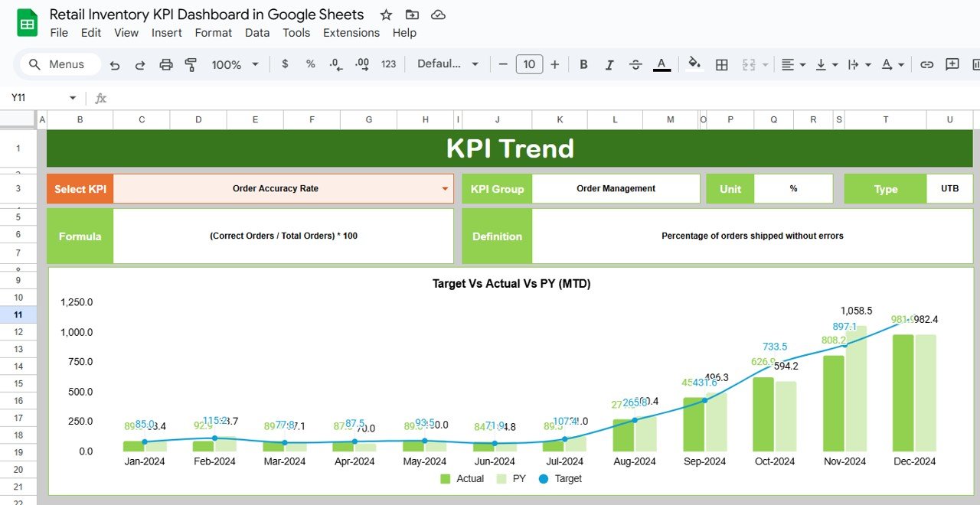The height and width of the screenshot is (505, 980).
Task: Click the formula bar fx
Action: click(x=100, y=98)
